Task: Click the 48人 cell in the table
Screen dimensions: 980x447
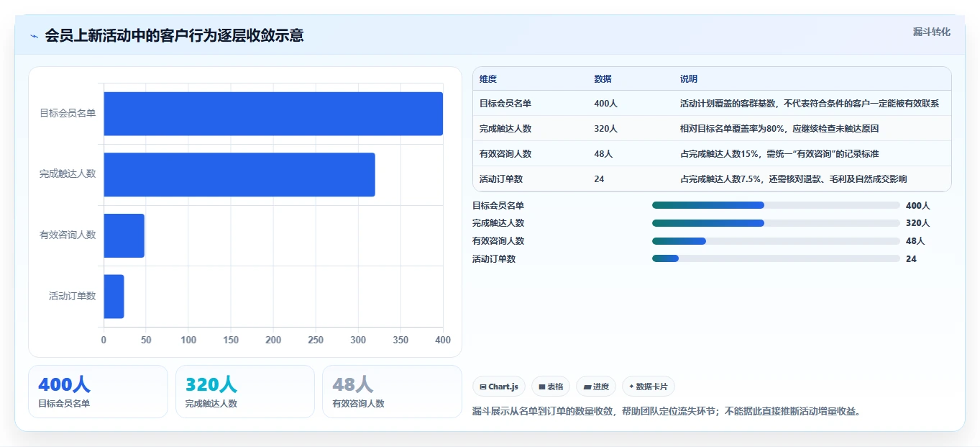Action: pyautogui.click(x=604, y=154)
